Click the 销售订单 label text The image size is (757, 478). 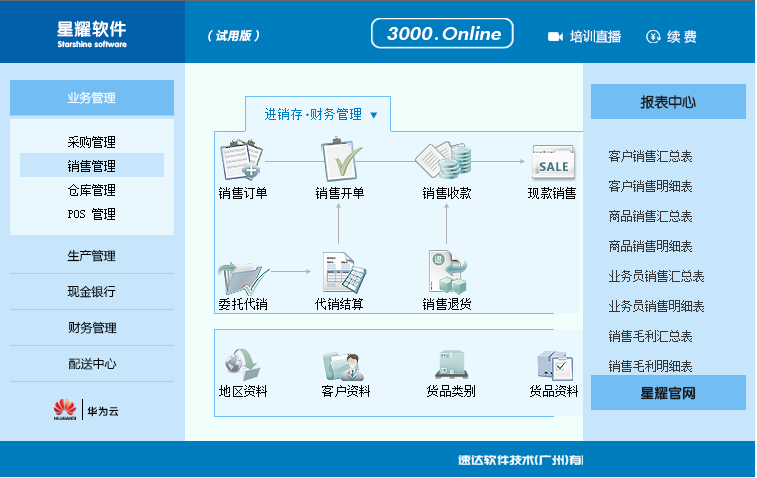(x=243, y=193)
